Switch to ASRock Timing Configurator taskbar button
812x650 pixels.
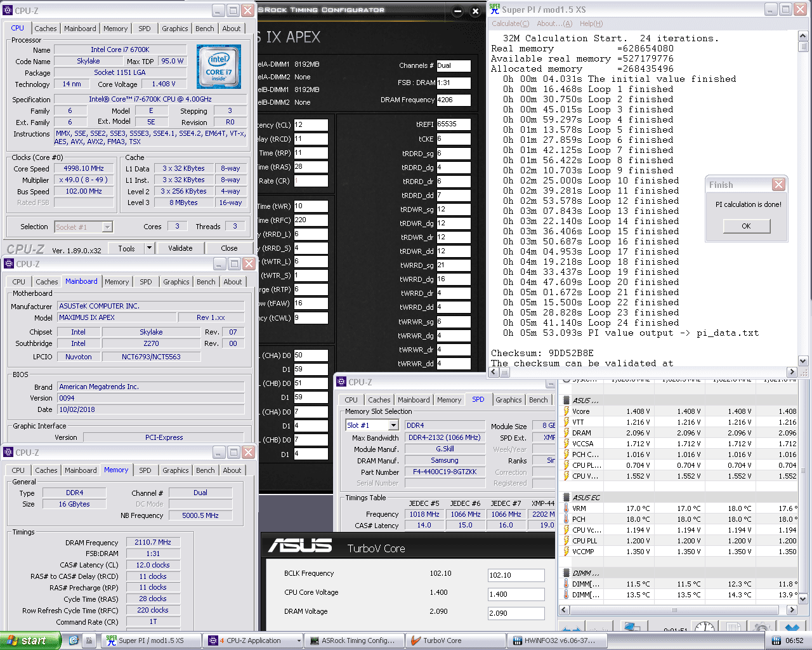pos(355,640)
